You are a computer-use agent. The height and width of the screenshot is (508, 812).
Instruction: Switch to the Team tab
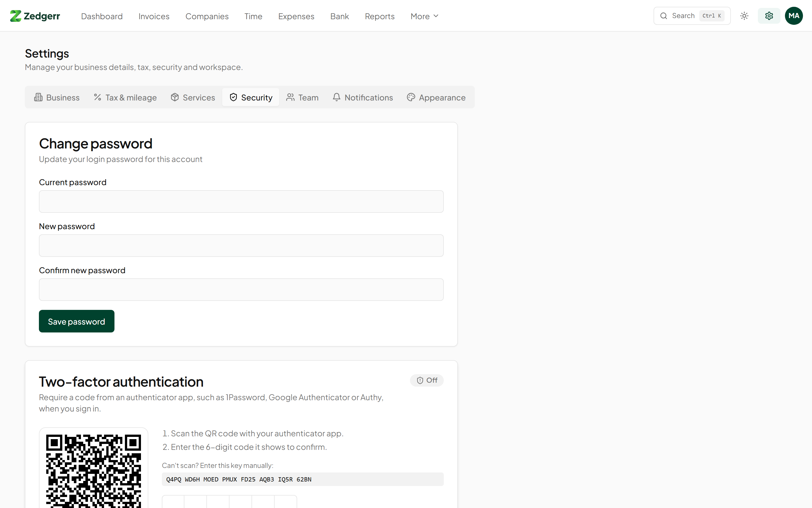pyautogui.click(x=302, y=97)
